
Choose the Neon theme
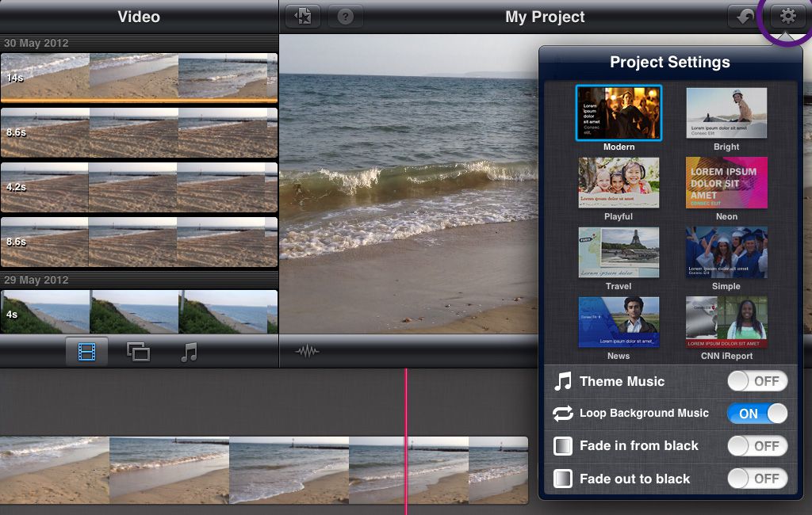(x=726, y=183)
